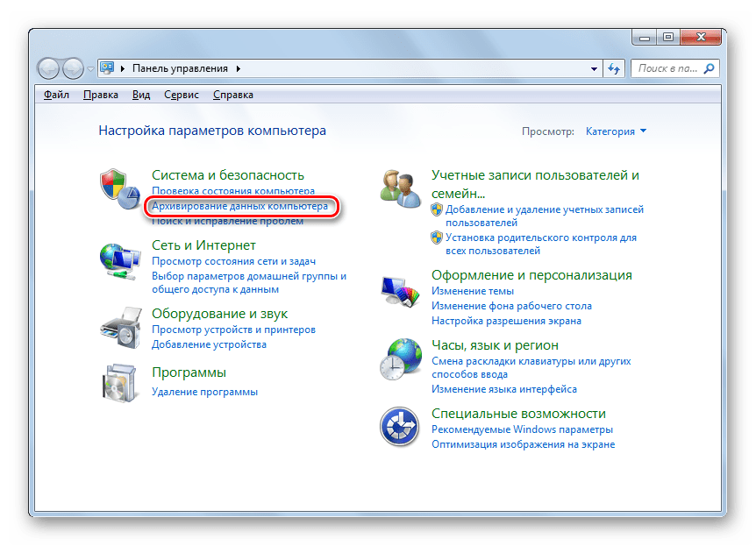
Task: Open Удаление программы link
Action: (204, 392)
